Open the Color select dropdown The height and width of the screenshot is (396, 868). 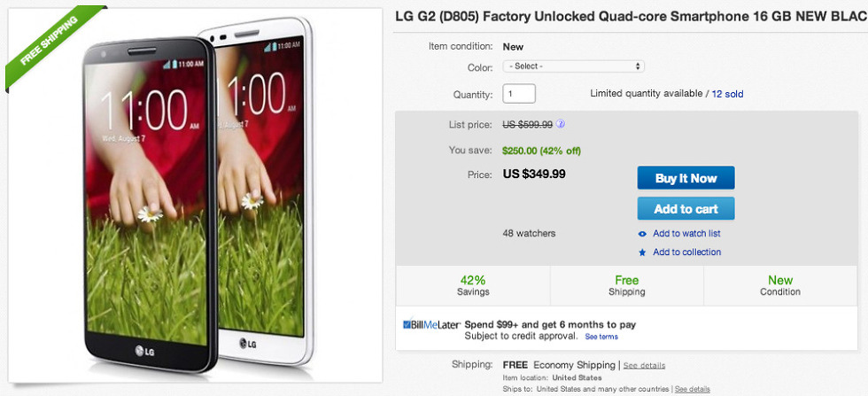click(573, 66)
